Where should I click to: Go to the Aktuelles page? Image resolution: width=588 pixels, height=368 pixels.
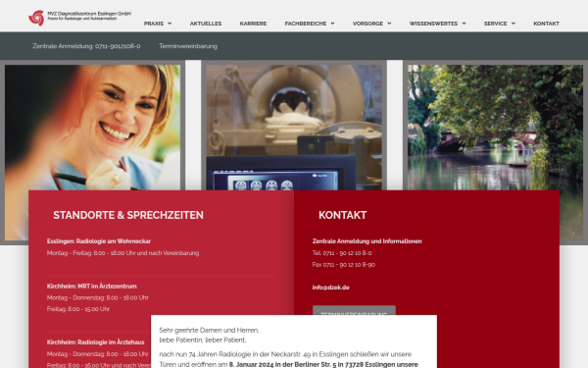tap(206, 24)
